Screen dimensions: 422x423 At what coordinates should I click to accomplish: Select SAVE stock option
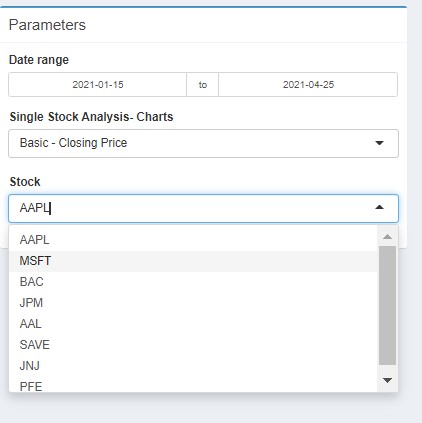coord(193,345)
